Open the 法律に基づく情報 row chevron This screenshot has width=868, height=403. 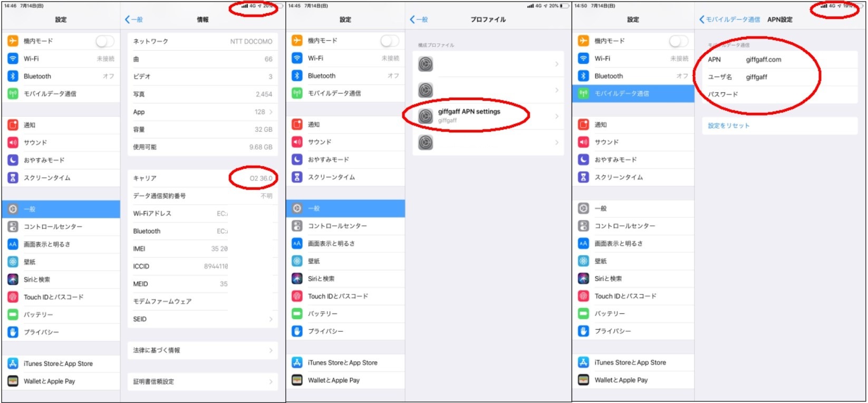[x=271, y=350]
